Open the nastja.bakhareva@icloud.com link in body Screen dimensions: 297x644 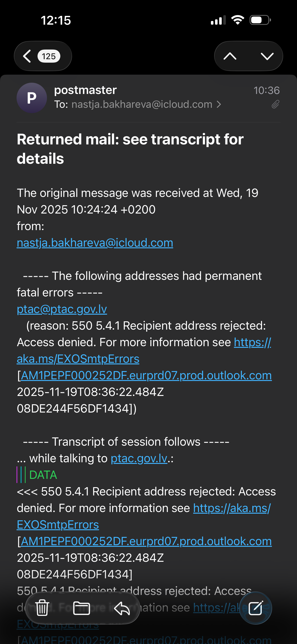click(95, 243)
